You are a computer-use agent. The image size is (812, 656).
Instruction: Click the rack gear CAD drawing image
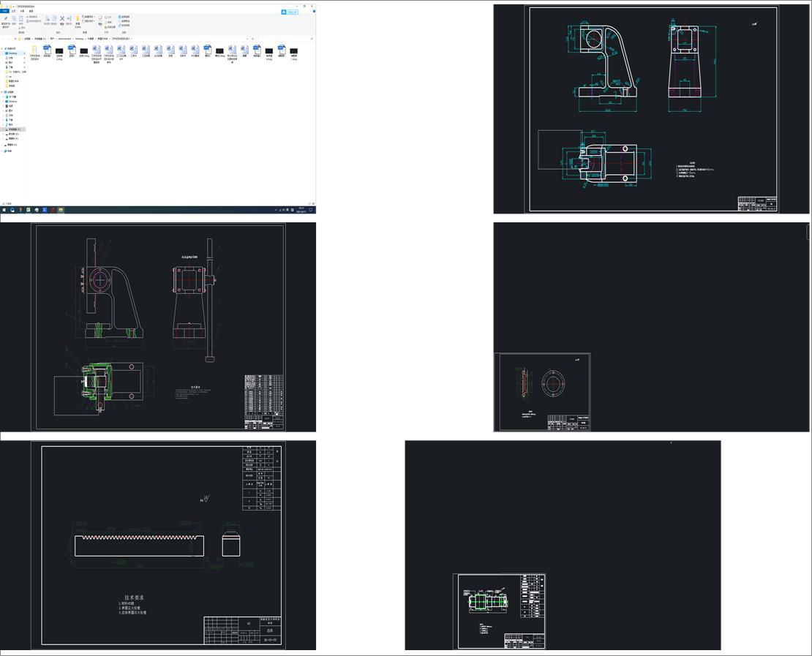pyautogui.click(x=158, y=545)
